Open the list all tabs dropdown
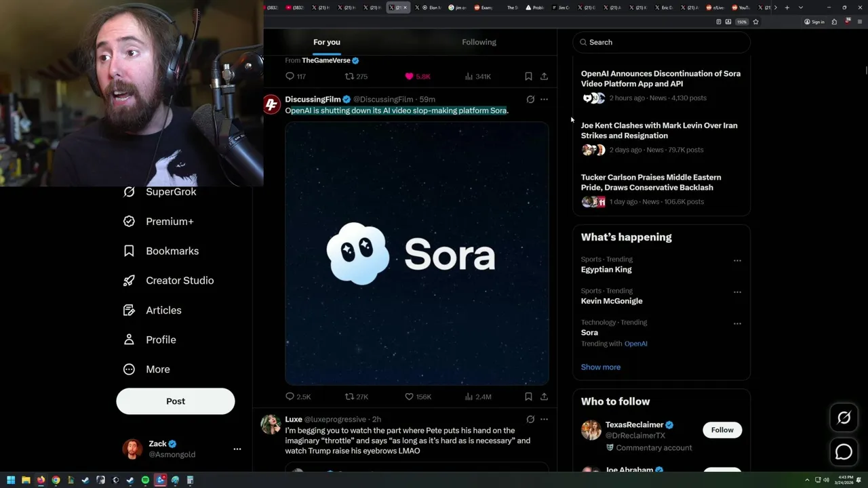Image resolution: width=868 pixels, height=488 pixels. [x=801, y=7]
